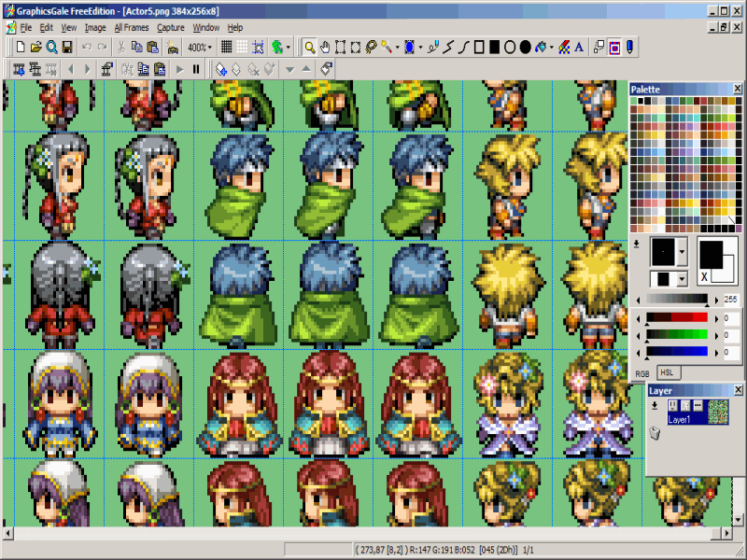This screenshot has width=747, height=560.
Task: Open the Image menu
Action: pyautogui.click(x=95, y=28)
